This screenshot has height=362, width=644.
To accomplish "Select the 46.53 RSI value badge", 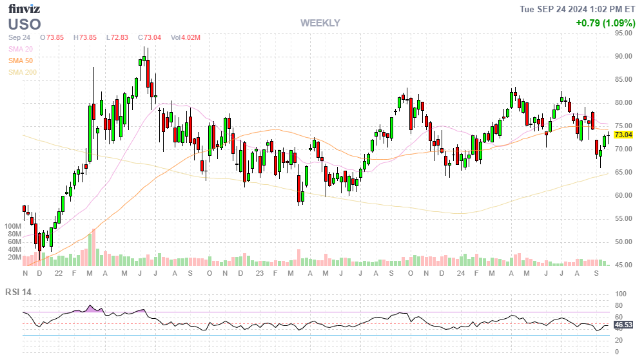I will [x=622, y=326].
